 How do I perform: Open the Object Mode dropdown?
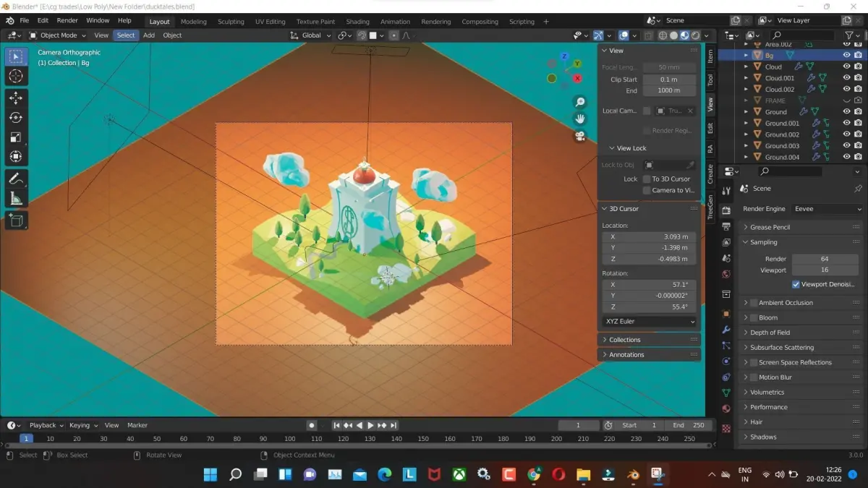click(59, 35)
